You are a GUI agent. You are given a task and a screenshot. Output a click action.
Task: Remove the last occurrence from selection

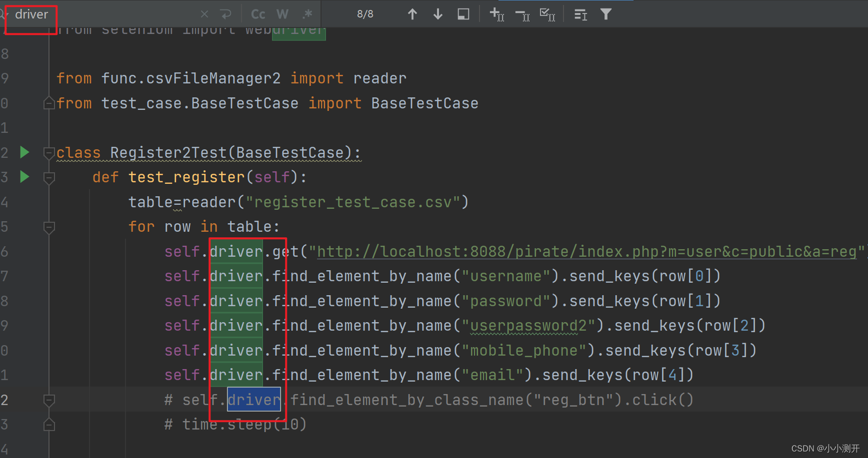click(x=521, y=14)
